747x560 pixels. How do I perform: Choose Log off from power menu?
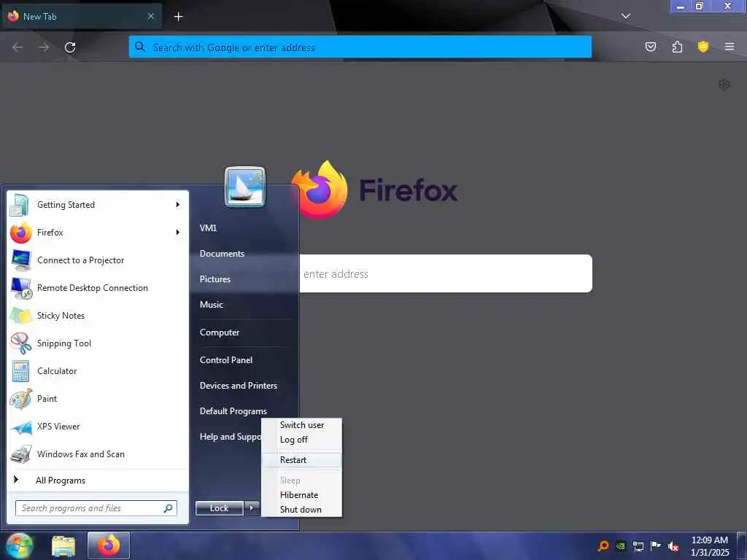click(301, 440)
